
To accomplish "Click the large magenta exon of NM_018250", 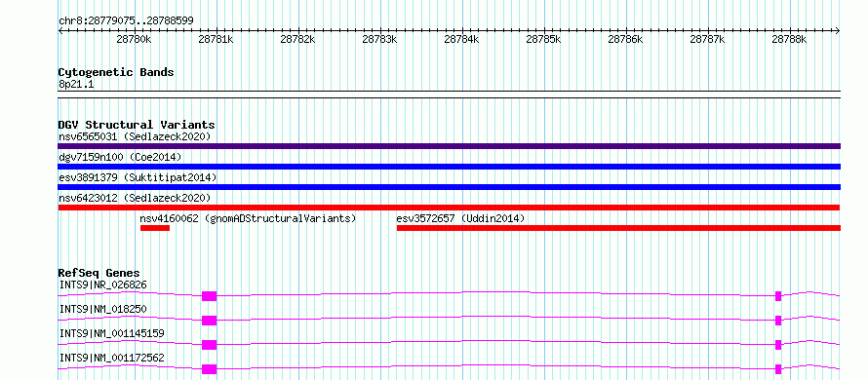I will pyautogui.click(x=210, y=321).
